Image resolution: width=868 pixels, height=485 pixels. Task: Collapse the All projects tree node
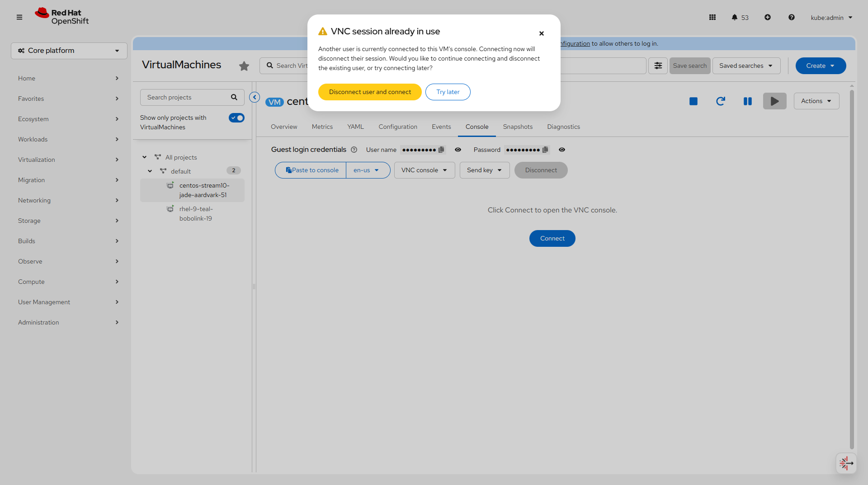pos(145,157)
